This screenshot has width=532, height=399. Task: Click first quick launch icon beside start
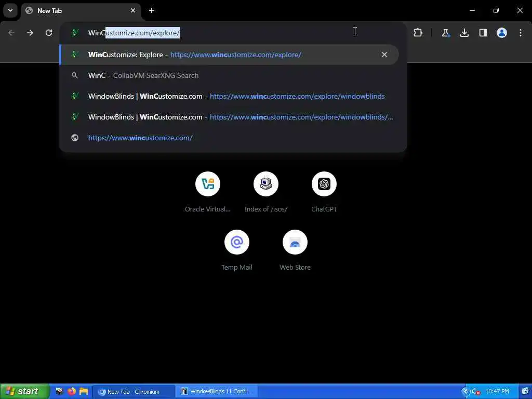60,391
